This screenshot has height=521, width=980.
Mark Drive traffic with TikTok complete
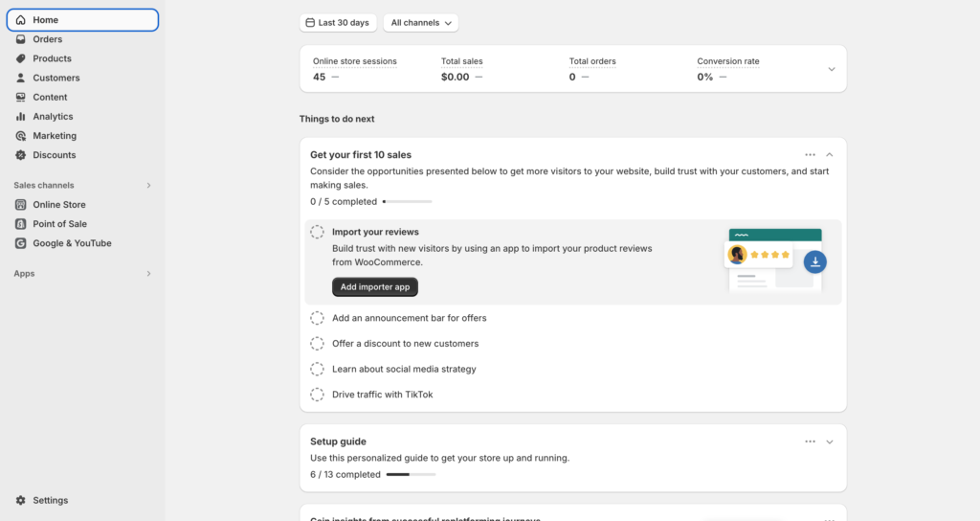click(x=318, y=395)
